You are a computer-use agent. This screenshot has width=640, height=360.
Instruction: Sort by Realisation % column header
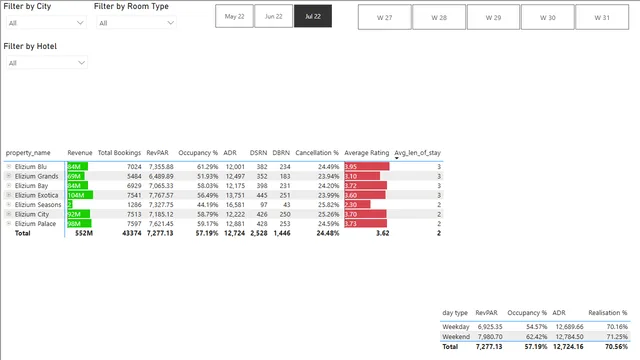[x=607, y=313]
